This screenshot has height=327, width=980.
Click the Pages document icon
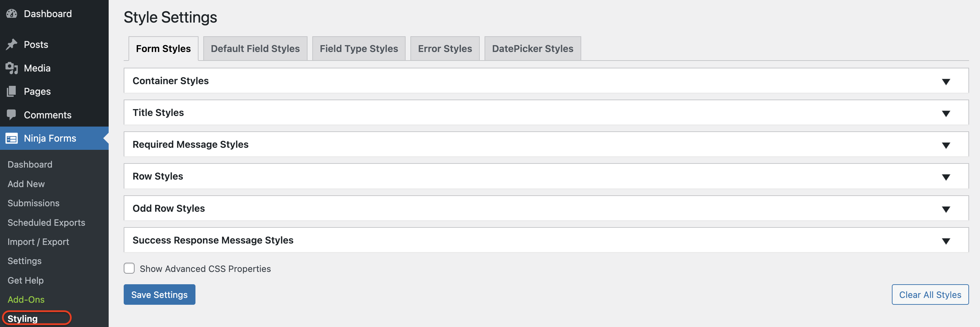click(12, 91)
